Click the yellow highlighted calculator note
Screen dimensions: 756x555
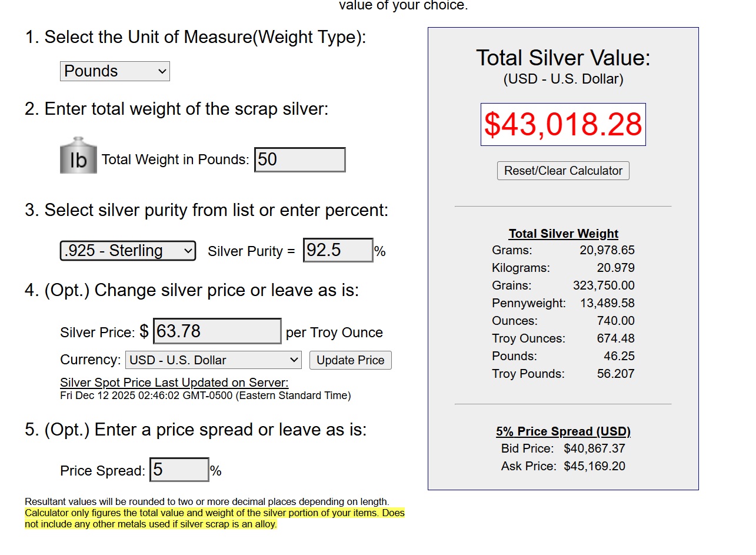[214, 519]
